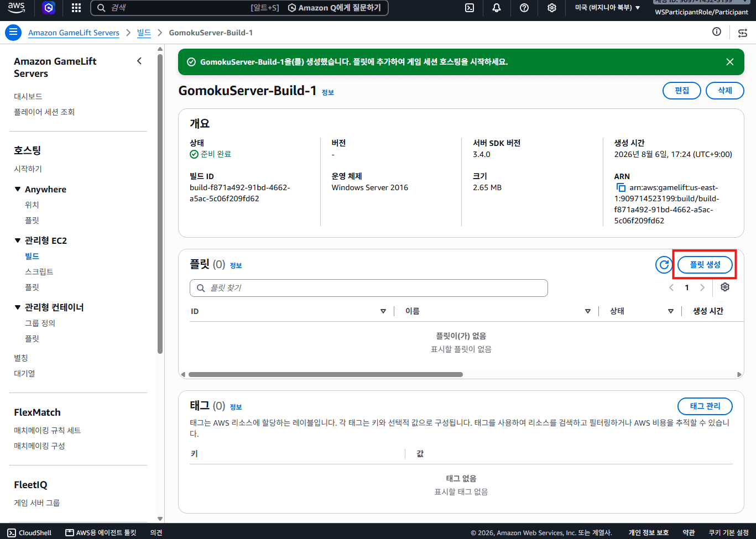This screenshot has width=756, height=539.
Task: Click the fleet table horizontal scrollbar
Action: (325, 374)
